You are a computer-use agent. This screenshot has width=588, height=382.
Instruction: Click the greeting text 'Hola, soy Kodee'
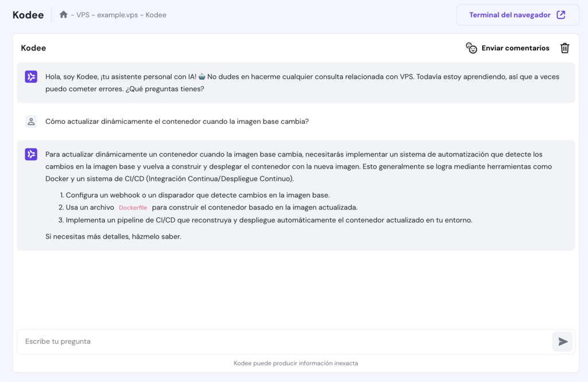pyautogui.click(x=72, y=77)
